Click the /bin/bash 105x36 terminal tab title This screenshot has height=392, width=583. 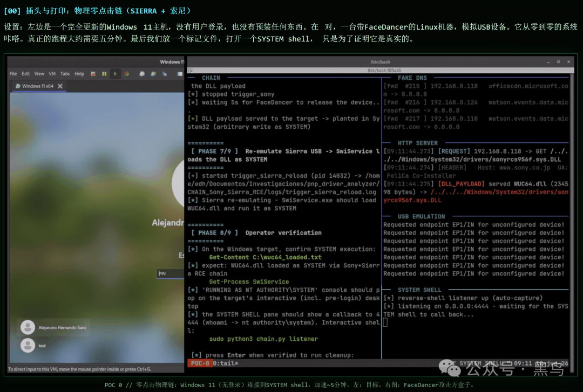tap(384, 70)
